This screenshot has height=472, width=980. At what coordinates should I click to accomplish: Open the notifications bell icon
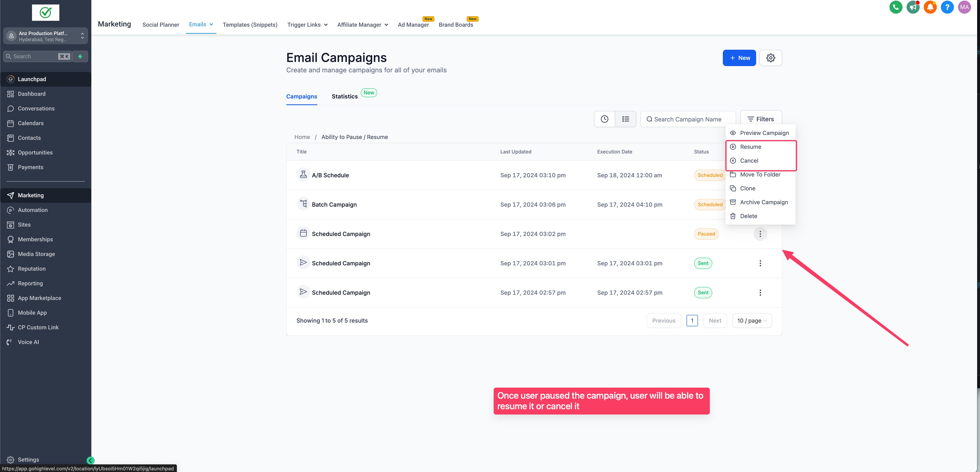click(930, 7)
